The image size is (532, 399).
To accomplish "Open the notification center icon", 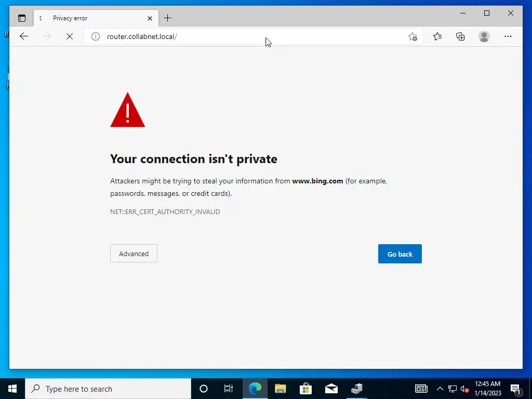I will (x=515, y=389).
